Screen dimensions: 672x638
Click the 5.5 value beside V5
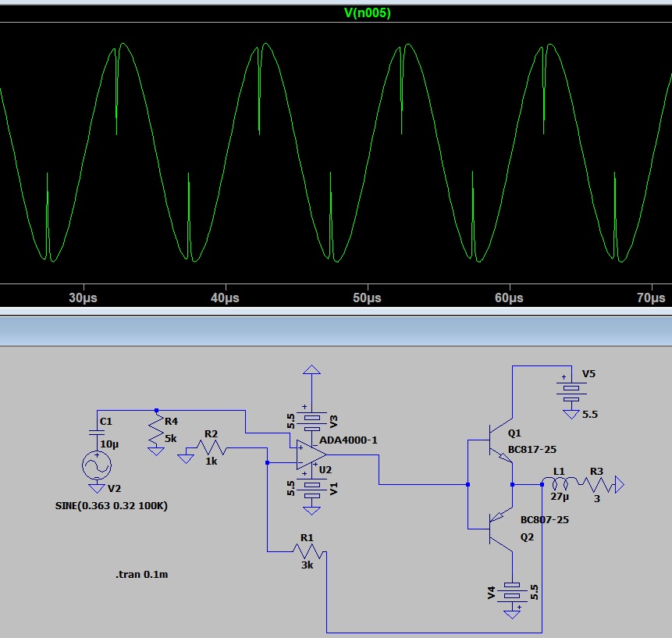point(590,414)
